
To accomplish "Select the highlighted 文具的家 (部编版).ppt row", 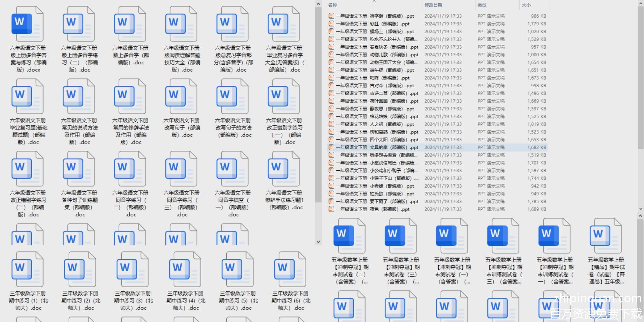I will tap(377, 147).
